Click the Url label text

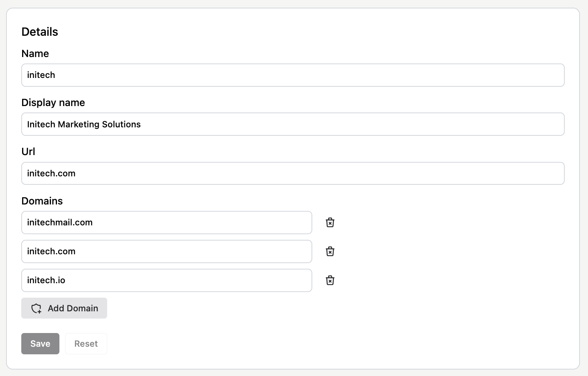(28, 151)
